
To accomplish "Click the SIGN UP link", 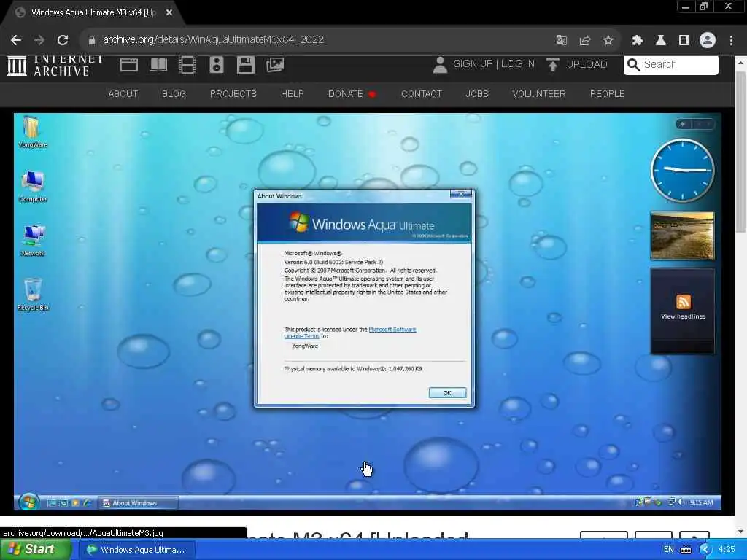I will [473, 64].
